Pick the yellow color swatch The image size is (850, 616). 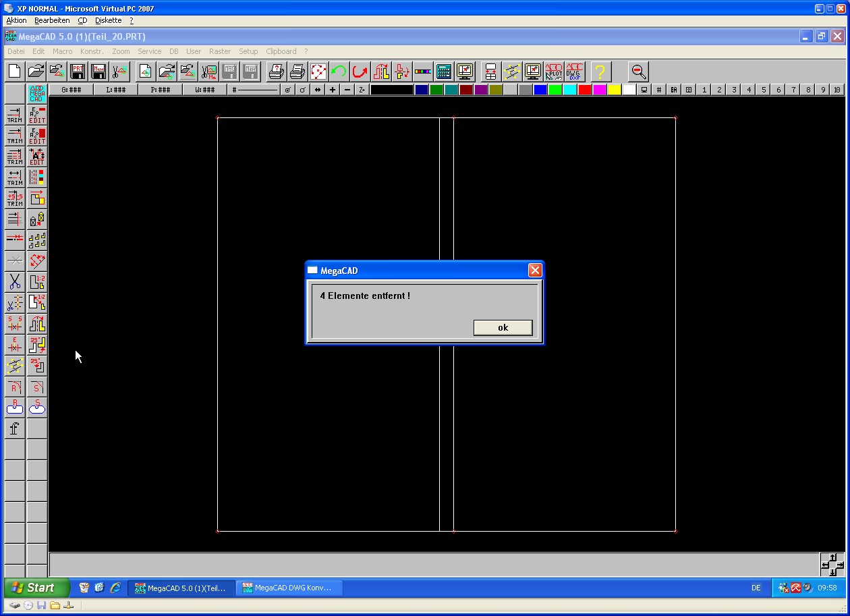615,90
